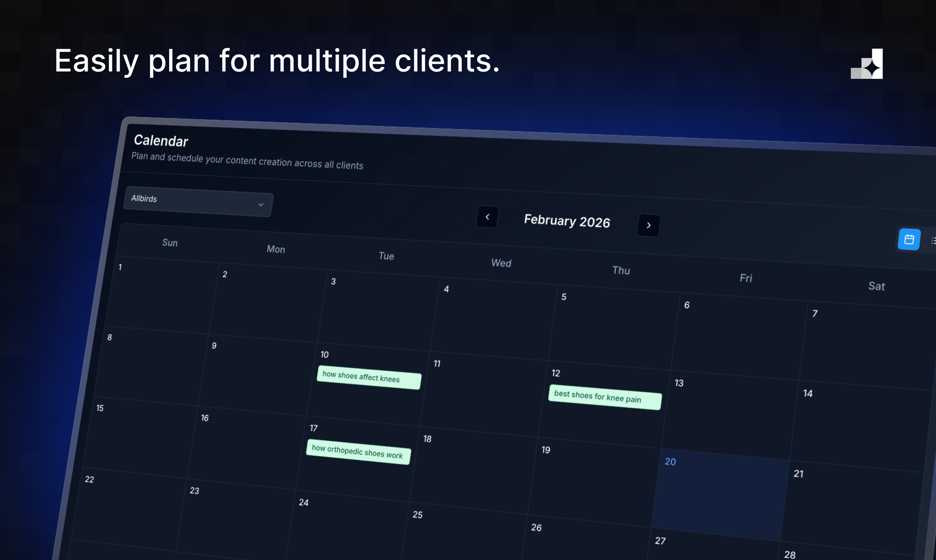Click the previous month arrow button
936x560 pixels.
coord(487,217)
